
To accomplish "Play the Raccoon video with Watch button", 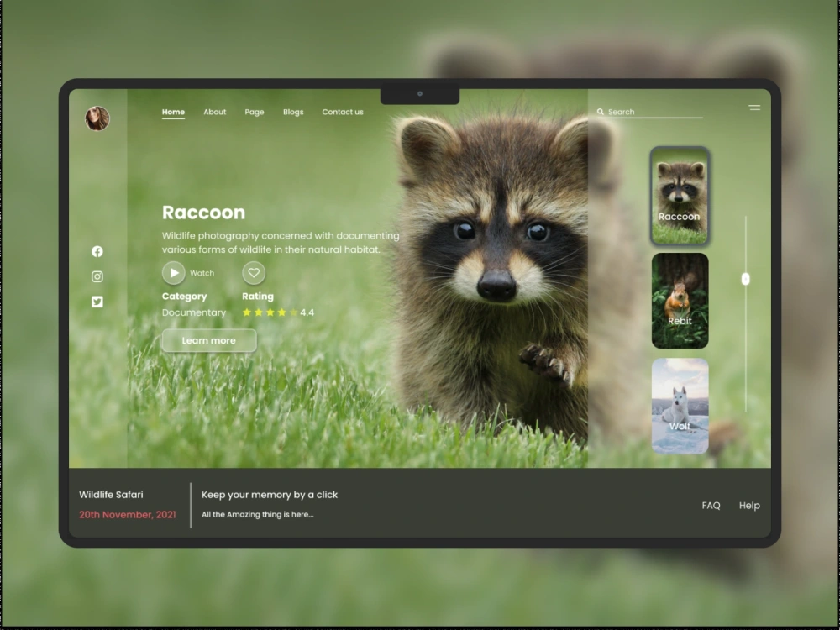I will [x=174, y=273].
